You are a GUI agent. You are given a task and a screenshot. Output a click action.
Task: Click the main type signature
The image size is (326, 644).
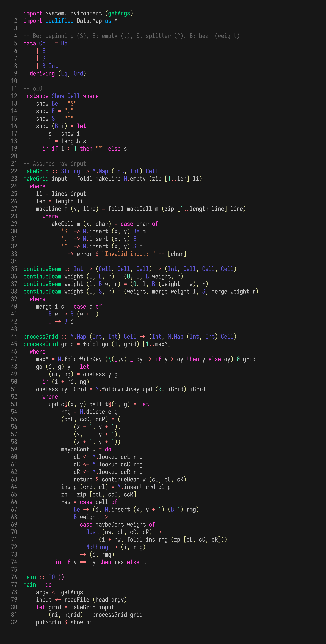pos(30,577)
